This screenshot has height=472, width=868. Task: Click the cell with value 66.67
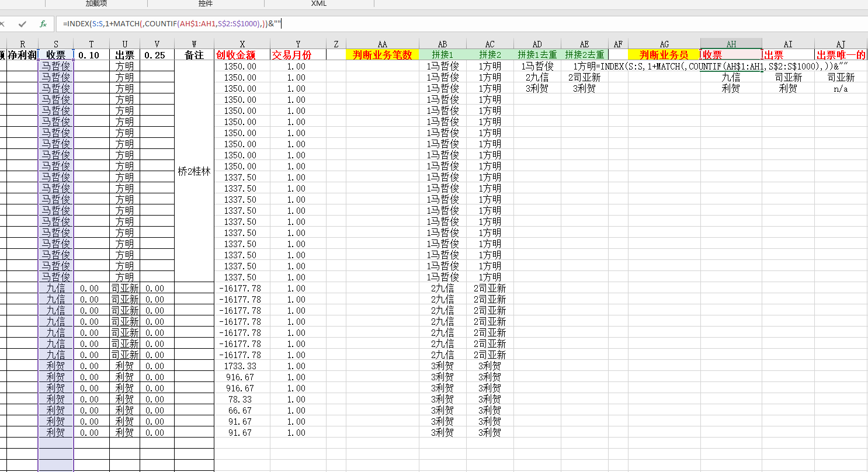click(242, 411)
